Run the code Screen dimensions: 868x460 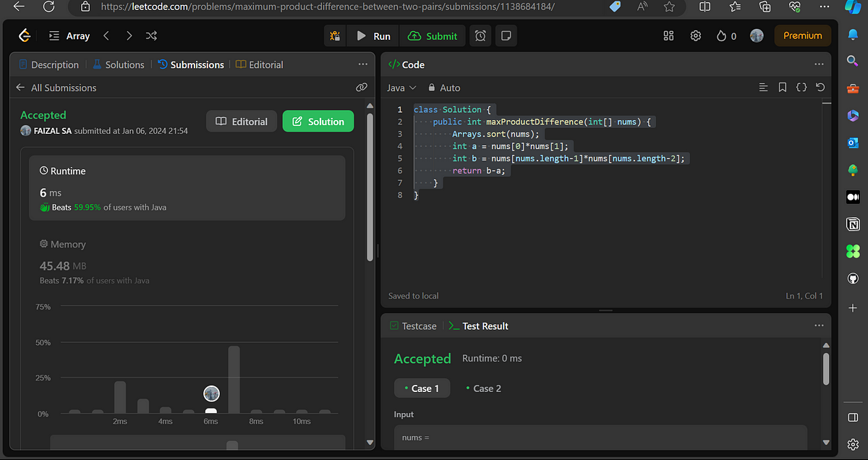373,35
